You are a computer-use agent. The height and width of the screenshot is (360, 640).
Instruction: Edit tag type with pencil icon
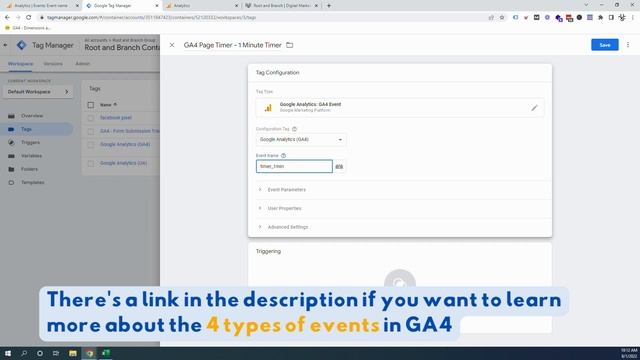click(x=534, y=108)
